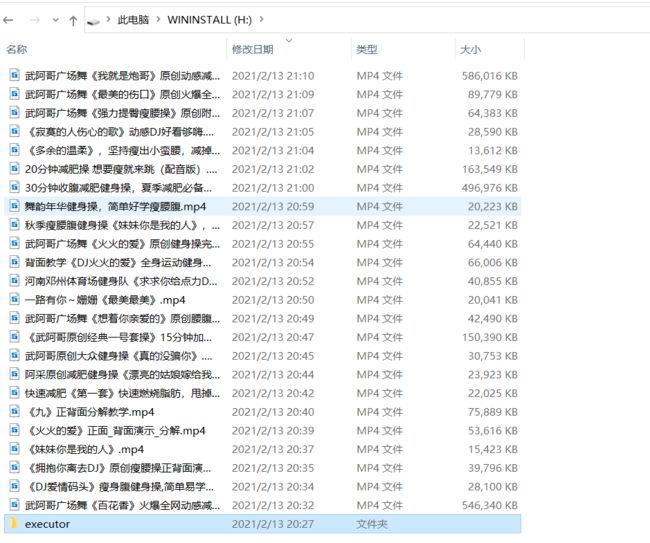The height and width of the screenshot is (543, 650).
Task: Select MP4 icon of 《妹妹你是我的人》.mp4 file
Action: click(15, 448)
